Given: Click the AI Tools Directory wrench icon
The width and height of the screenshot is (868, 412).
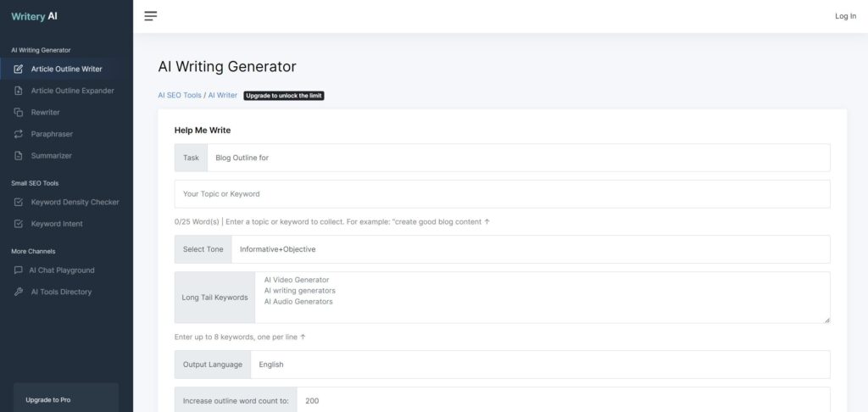Looking at the screenshot, I should pos(19,292).
